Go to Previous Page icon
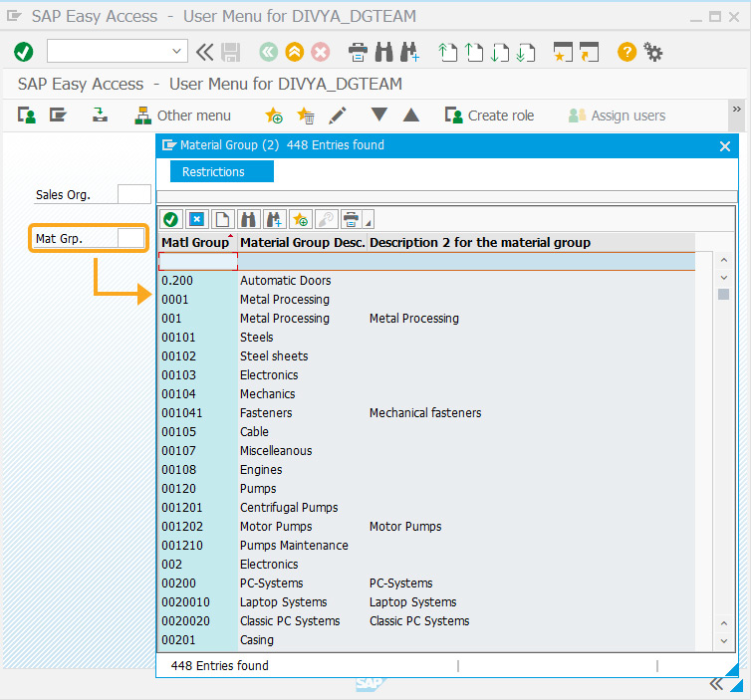The image size is (751, 700). click(474, 52)
